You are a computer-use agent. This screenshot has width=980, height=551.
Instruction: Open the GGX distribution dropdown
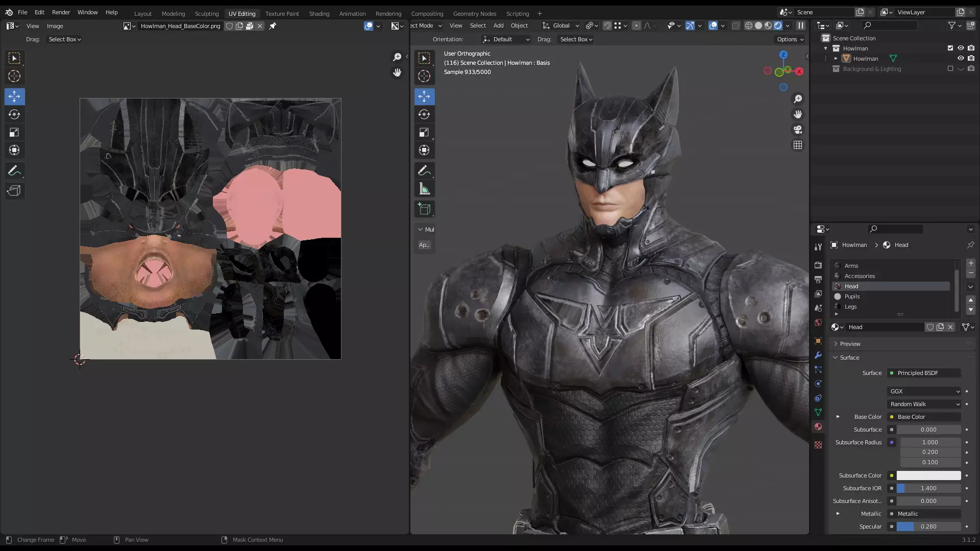tap(924, 391)
